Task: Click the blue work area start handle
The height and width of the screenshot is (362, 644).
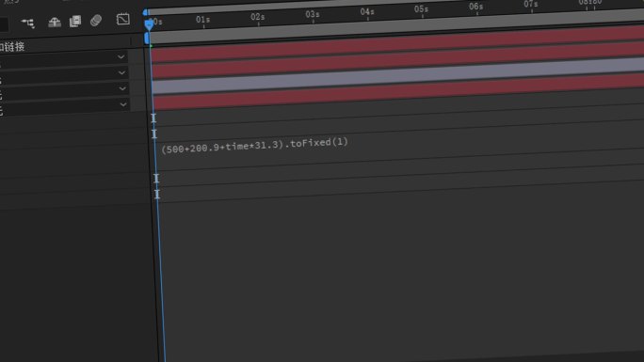Action: point(147,39)
